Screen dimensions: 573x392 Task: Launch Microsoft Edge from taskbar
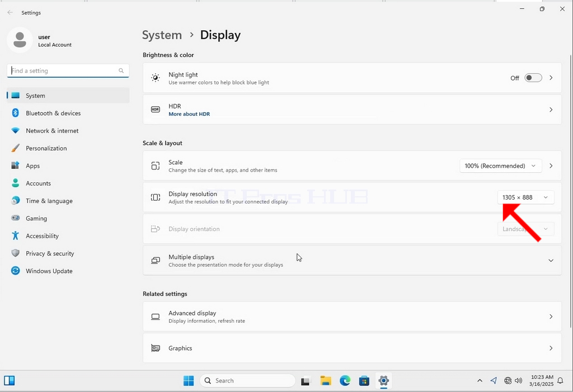pyautogui.click(x=345, y=381)
